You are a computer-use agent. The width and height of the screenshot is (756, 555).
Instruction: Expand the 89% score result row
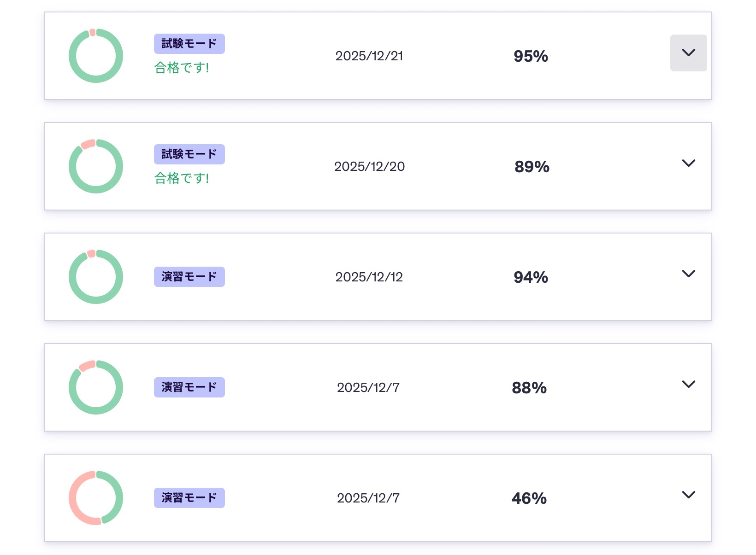coord(688,163)
